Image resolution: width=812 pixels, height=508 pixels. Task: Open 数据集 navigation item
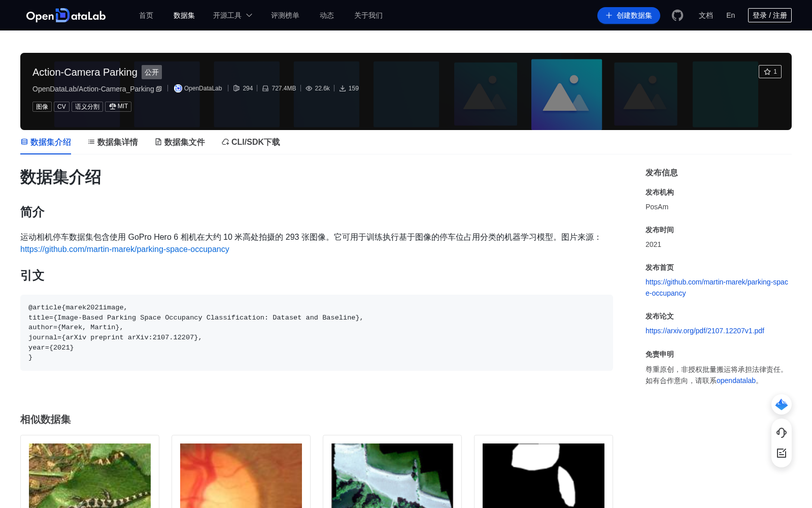click(184, 15)
